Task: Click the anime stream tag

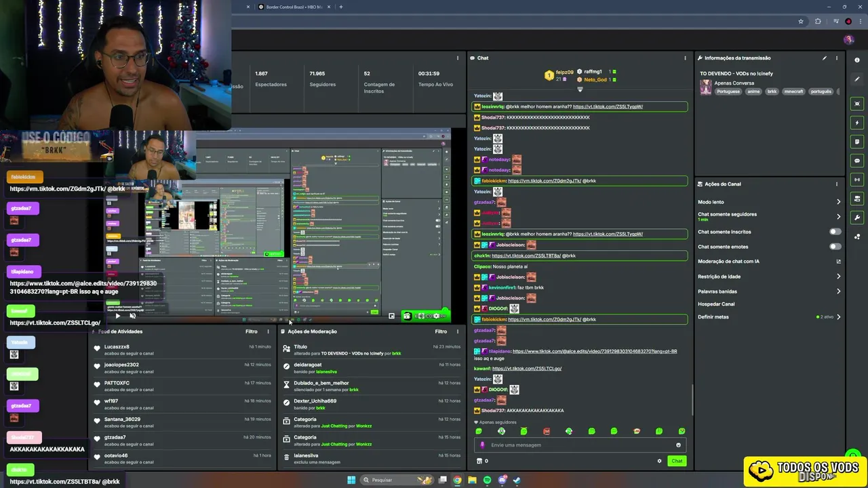Action: pyautogui.click(x=753, y=91)
